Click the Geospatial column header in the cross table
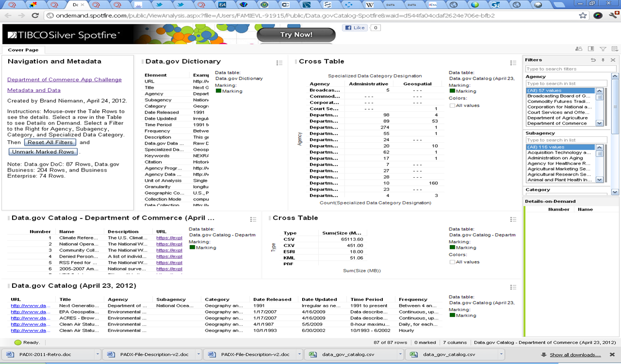 pos(417,84)
